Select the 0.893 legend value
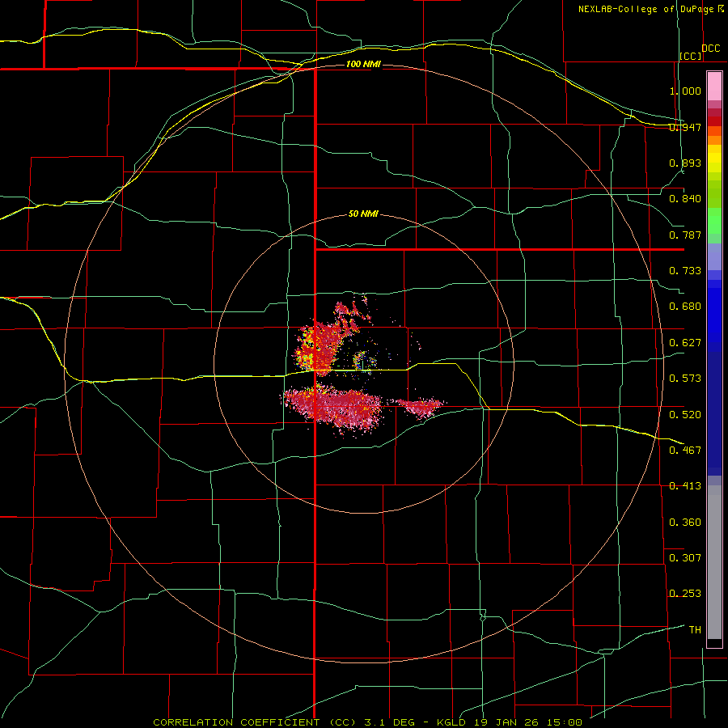The height and width of the screenshot is (728, 728). click(x=685, y=163)
